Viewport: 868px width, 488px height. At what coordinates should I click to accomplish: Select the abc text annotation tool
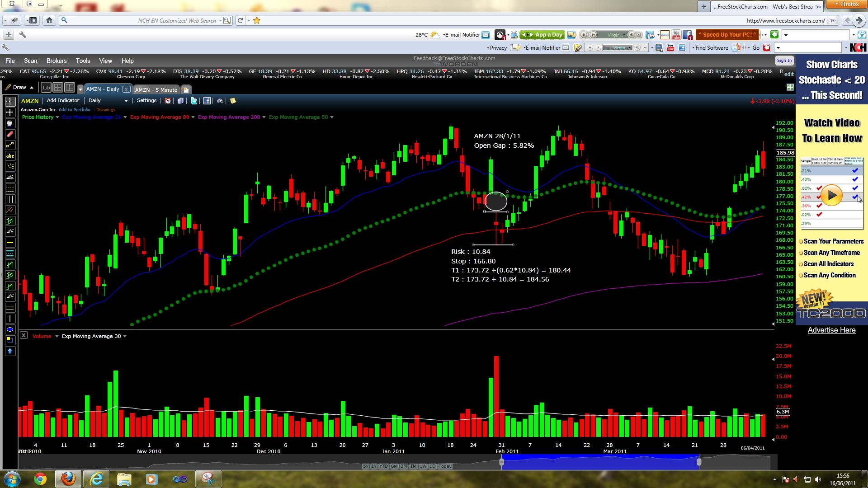click(x=10, y=156)
